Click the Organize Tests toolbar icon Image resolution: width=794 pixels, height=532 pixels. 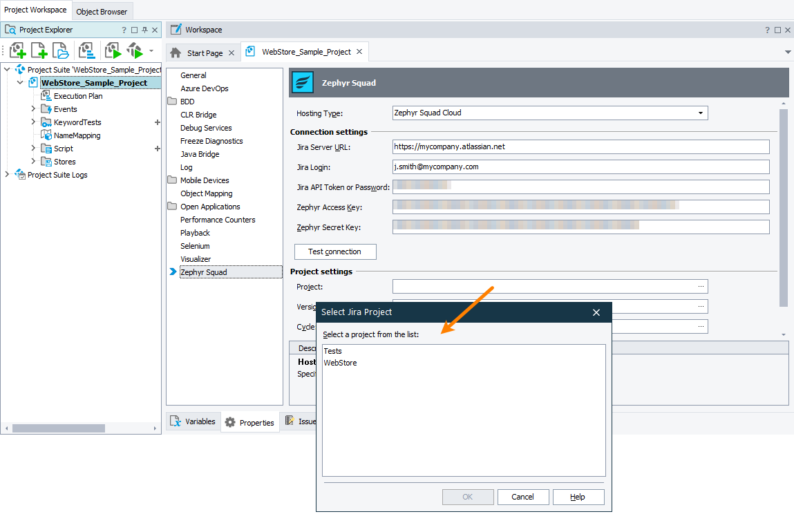pos(87,50)
